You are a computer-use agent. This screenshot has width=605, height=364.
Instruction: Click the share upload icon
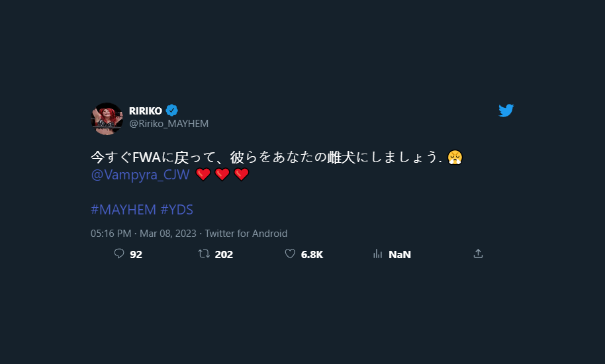[x=478, y=253]
